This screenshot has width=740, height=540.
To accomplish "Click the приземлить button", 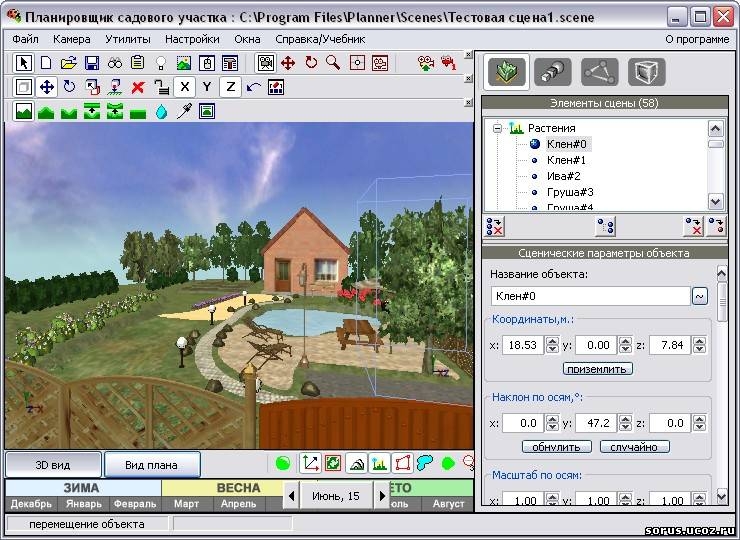I will (597, 369).
